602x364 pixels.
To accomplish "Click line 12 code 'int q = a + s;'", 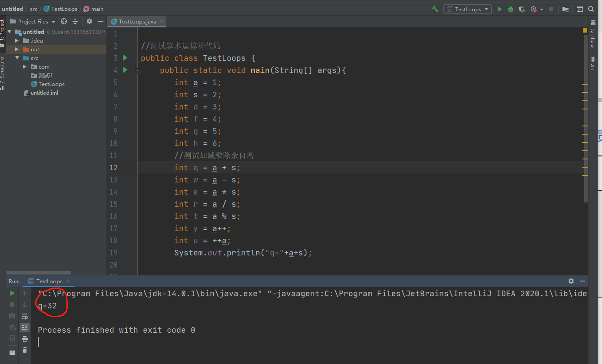I will 207,168.
